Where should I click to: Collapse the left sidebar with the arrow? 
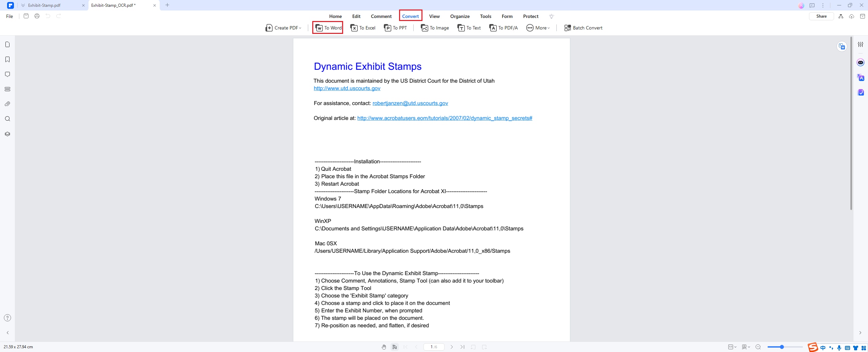point(7,333)
